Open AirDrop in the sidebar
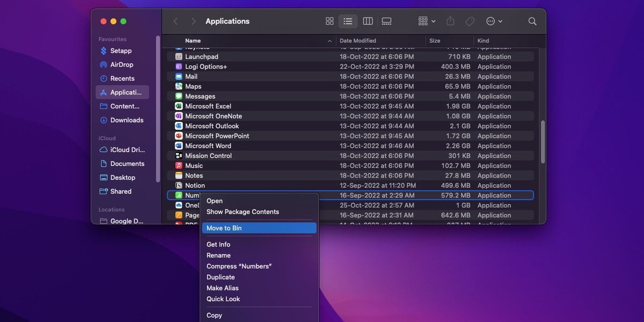This screenshot has width=644, height=322. click(x=122, y=64)
